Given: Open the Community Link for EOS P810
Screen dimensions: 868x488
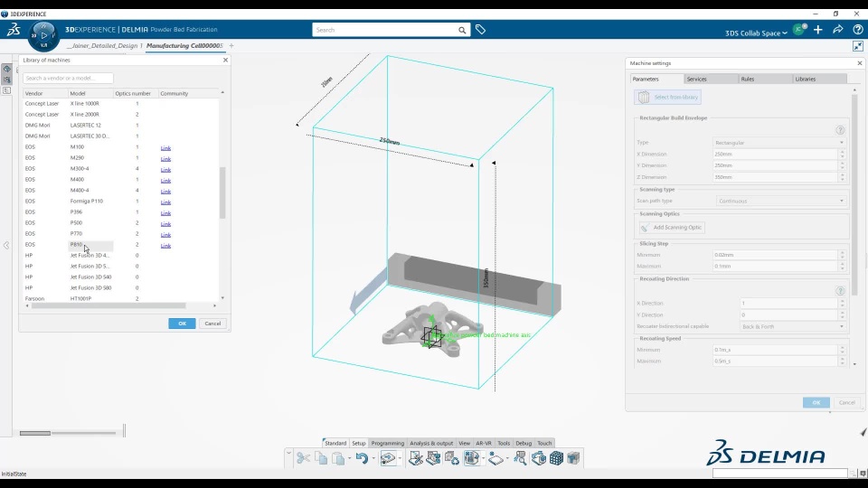Looking at the screenshot, I should tap(165, 246).
